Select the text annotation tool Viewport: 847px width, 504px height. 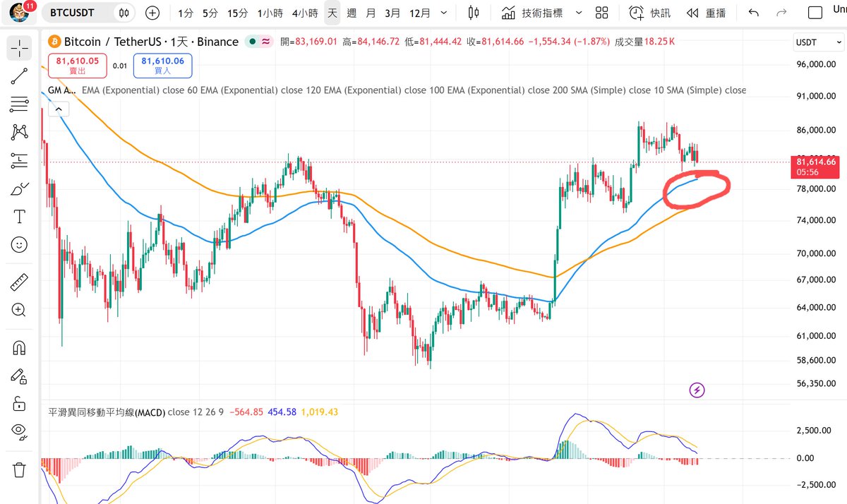[x=19, y=216]
